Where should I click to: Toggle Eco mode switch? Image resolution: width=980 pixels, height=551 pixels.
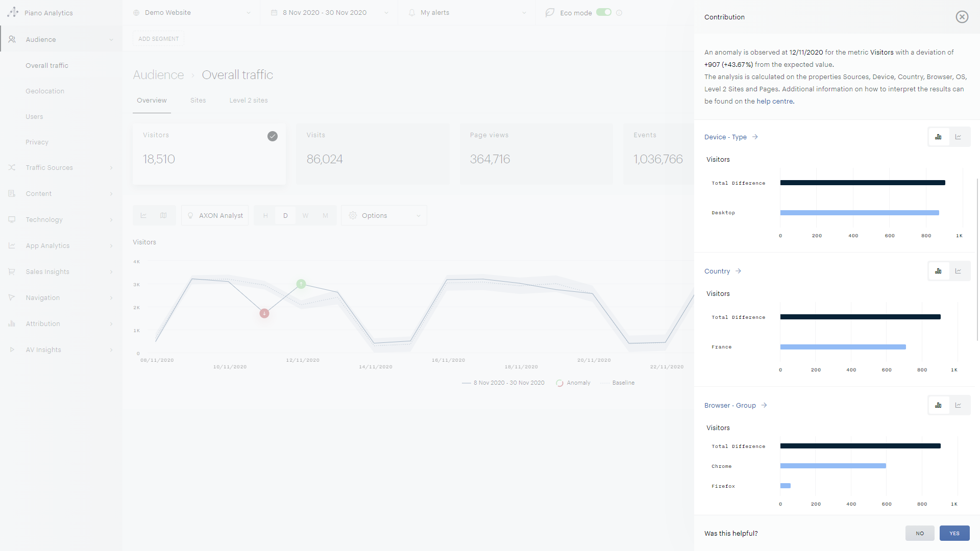[604, 12]
